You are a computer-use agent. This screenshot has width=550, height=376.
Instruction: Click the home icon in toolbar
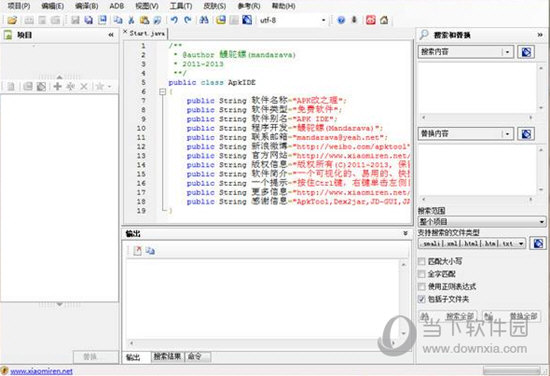[384, 20]
